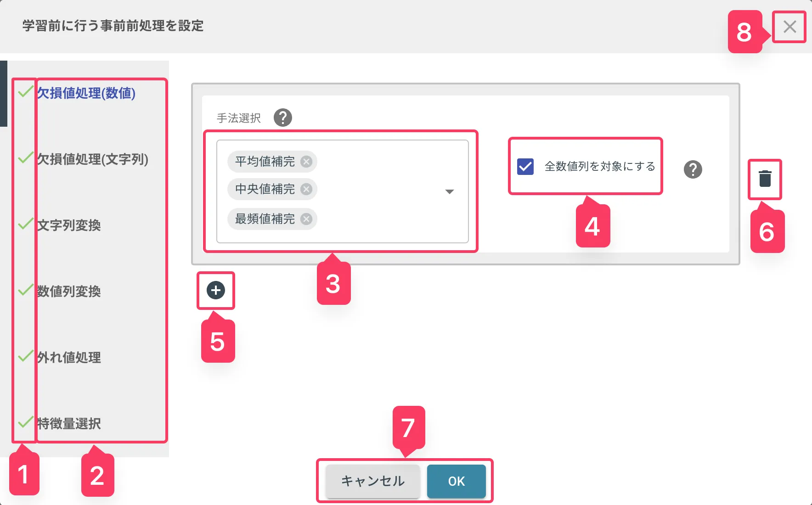812x505 pixels.
Task: Click green checkmark beside 外れ値処理
Action: (x=25, y=356)
